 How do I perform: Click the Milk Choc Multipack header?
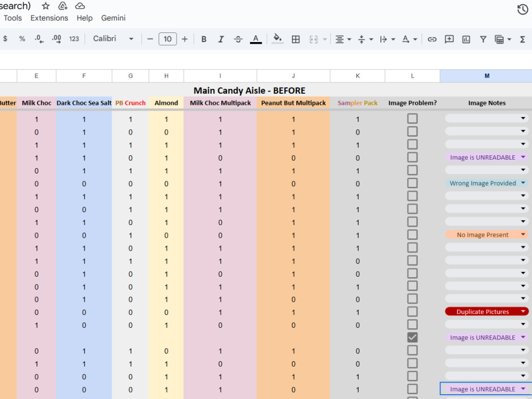(x=220, y=103)
